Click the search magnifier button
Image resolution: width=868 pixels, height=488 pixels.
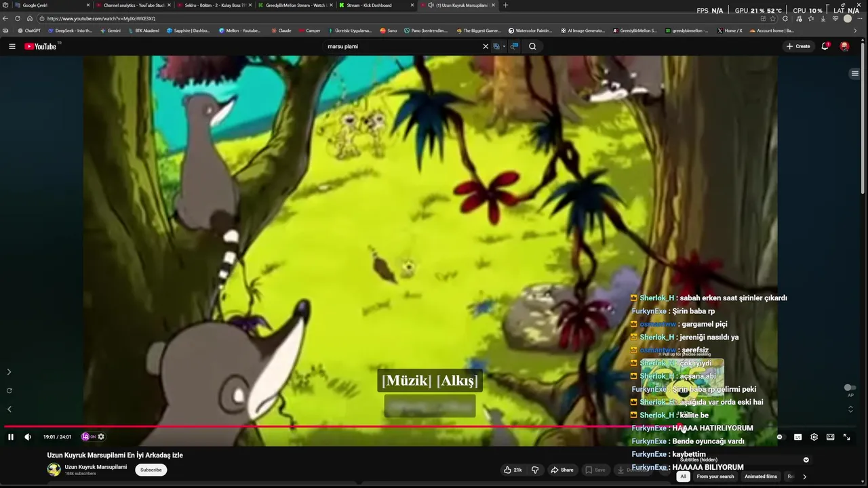click(532, 46)
